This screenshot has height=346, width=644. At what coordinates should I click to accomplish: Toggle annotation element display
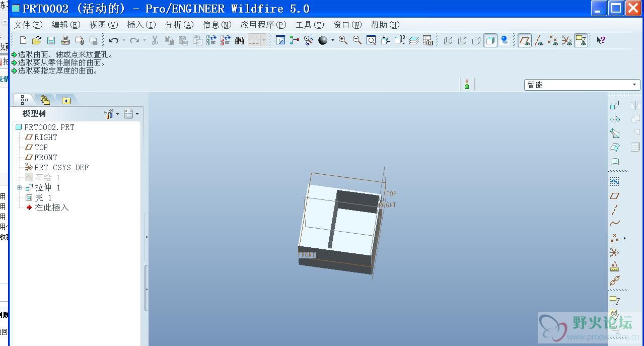pos(581,40)
